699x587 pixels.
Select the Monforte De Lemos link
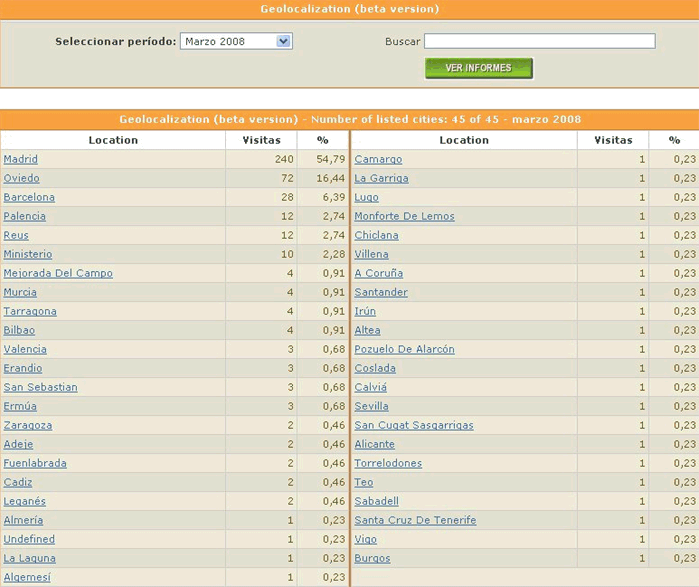coord(404,216)
